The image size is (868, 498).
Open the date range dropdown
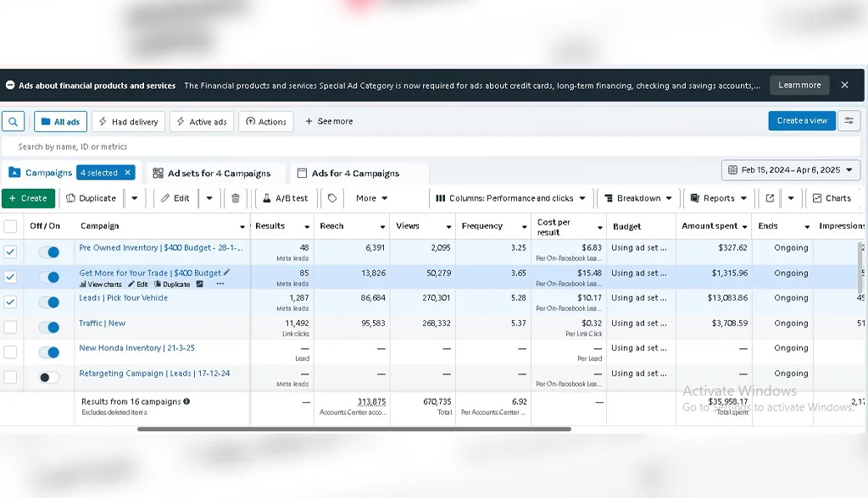(x=791, y=170)
